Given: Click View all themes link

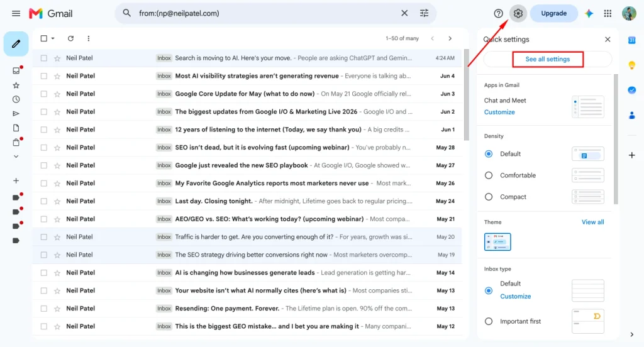Looking at the screenshot, I should 592,222.
